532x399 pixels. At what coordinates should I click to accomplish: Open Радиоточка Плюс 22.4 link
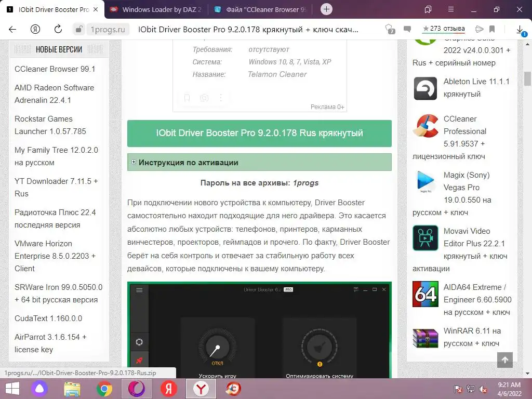[x=55, y=219]
